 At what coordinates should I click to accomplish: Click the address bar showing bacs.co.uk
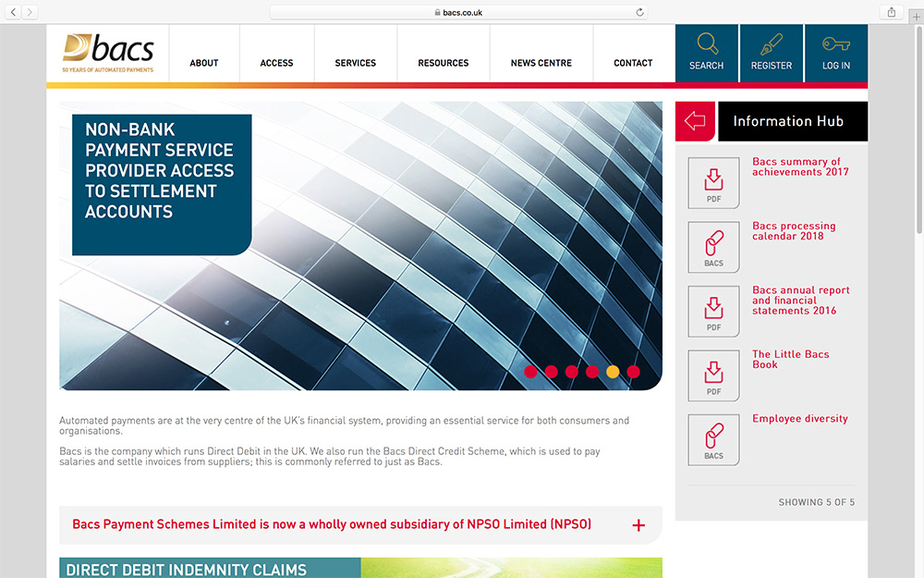(458, 12)
